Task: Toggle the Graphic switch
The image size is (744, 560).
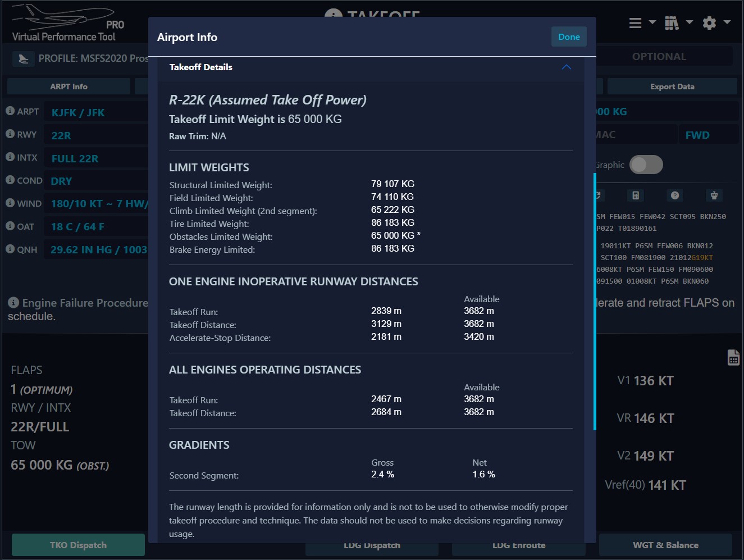Action: (646, 165)
